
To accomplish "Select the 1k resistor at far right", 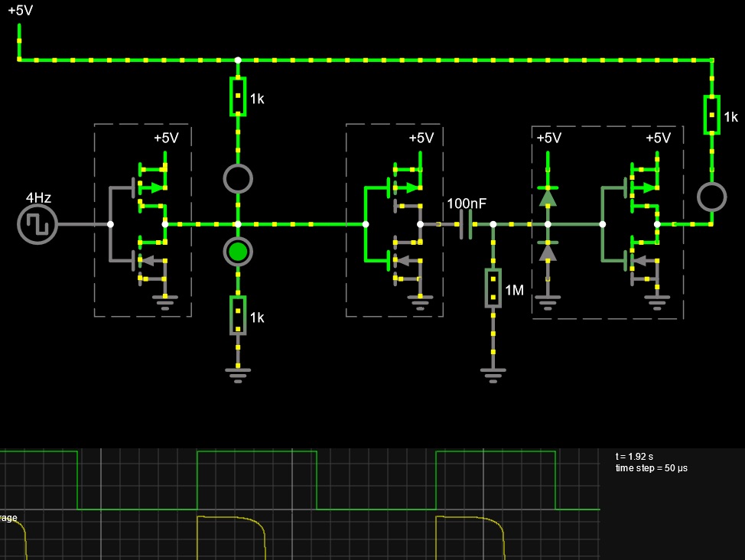I will (712, 115).
